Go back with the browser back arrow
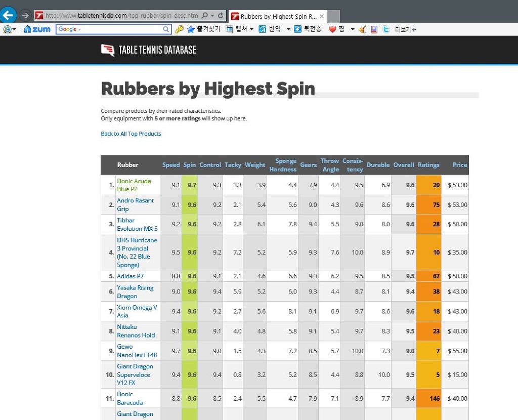This screenshot has height=420, width=518. (x=8, y=15)
